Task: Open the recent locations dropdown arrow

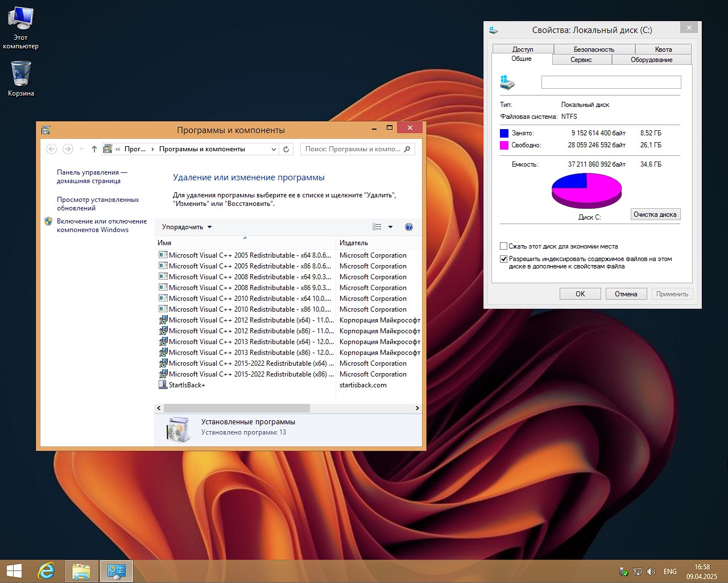Action: 81,149
